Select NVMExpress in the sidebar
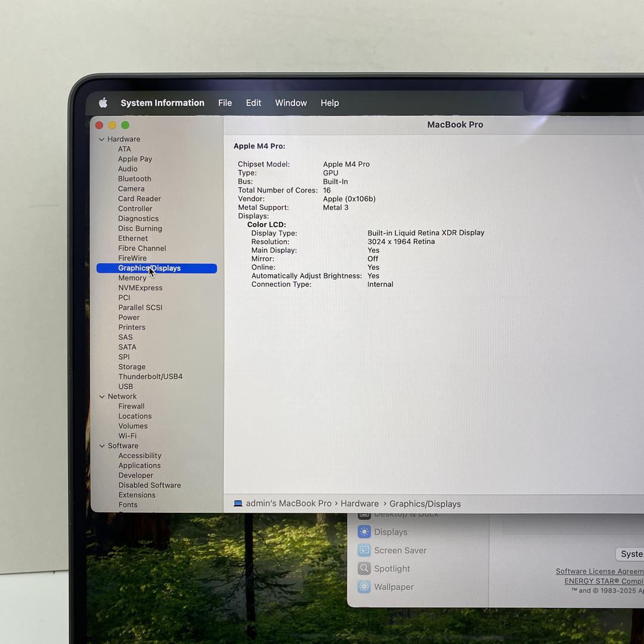 (141, 288)
